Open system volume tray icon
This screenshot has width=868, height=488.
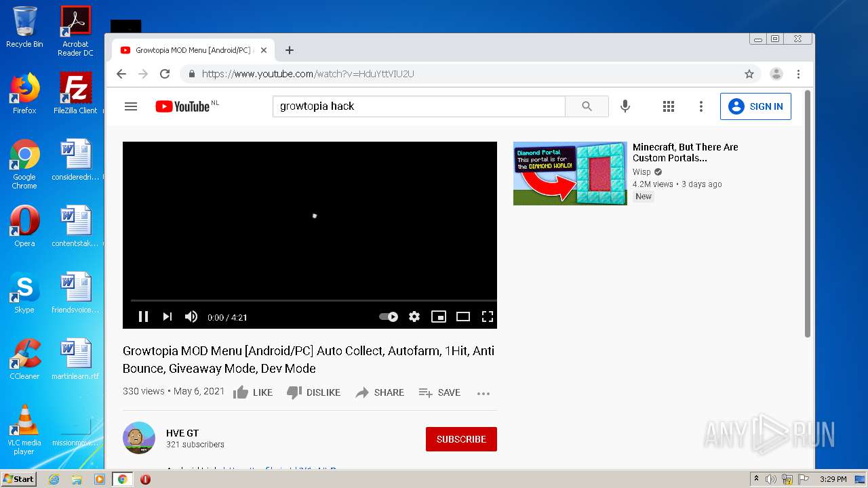771,479
